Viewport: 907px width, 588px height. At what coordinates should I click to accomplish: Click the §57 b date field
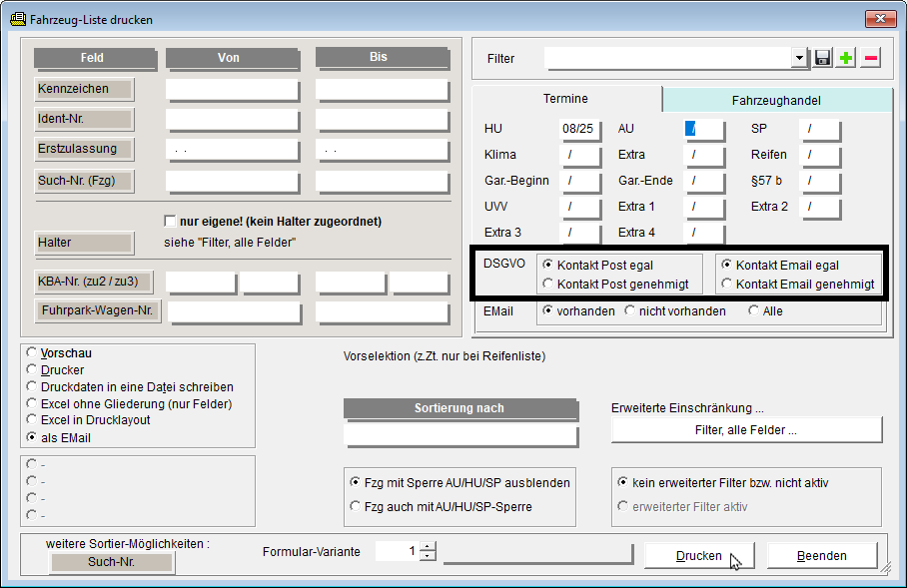tap(819, 181)
